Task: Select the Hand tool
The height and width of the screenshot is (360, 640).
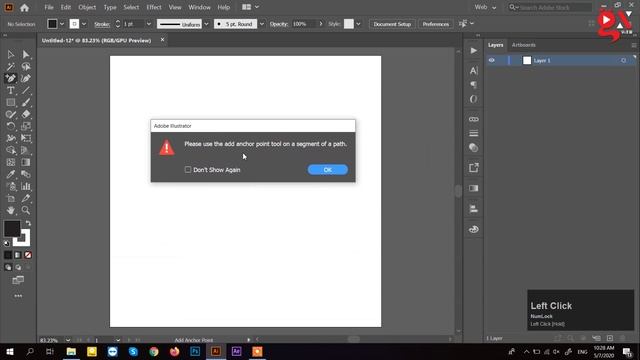Action: click(11, 210)
